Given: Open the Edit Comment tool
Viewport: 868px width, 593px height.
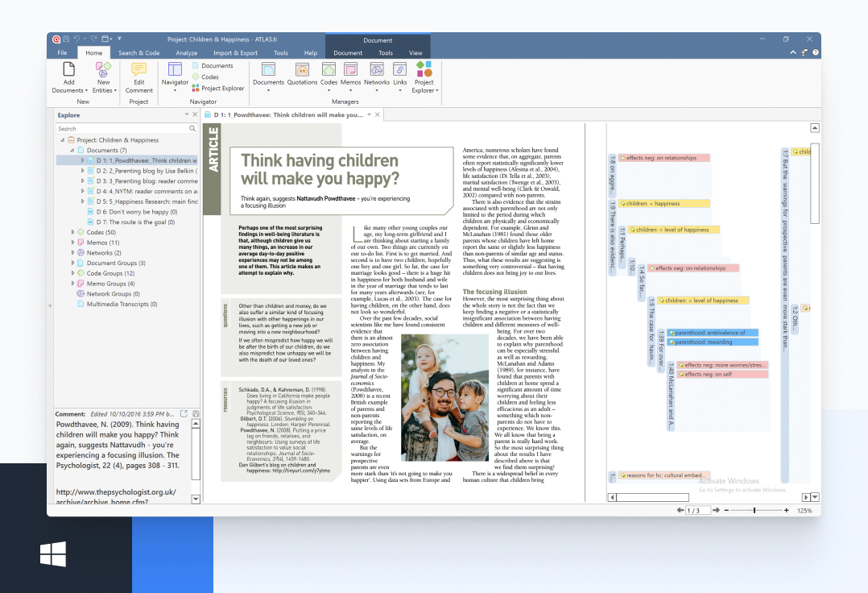Looking at the screenshot, I should click(138, 71).
